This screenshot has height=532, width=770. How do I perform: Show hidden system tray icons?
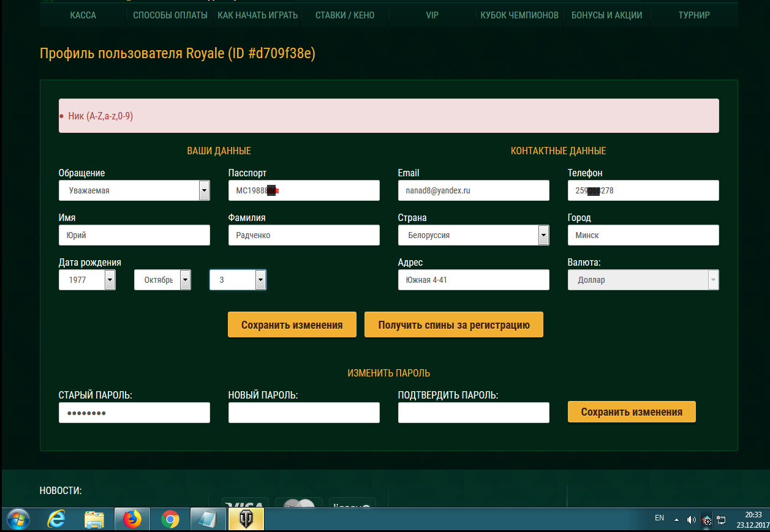tap(677, 519)
